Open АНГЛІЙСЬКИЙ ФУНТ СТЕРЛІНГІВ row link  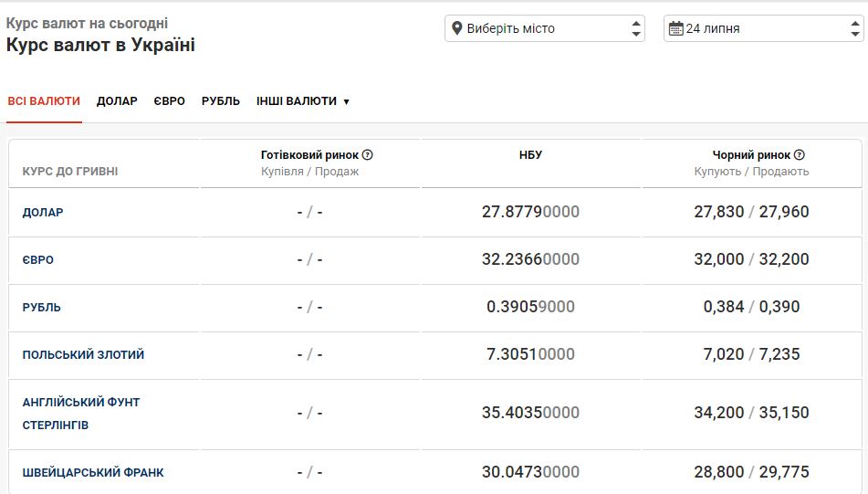(x=81, y=414)
